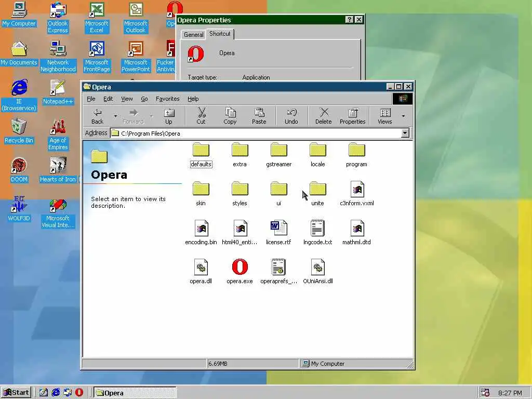Select the OUniAnsi.dll file

317,271
